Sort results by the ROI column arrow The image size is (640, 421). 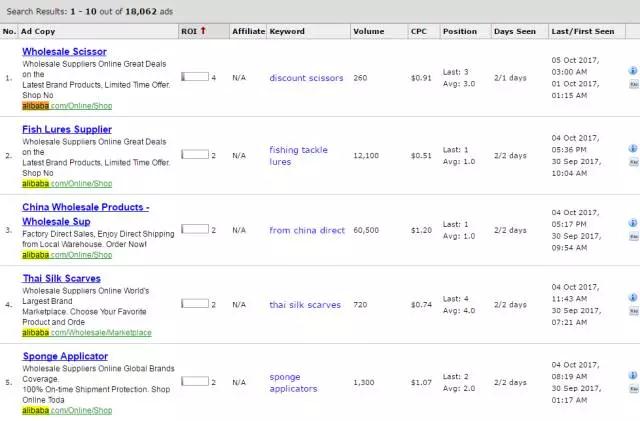point(203,31)
